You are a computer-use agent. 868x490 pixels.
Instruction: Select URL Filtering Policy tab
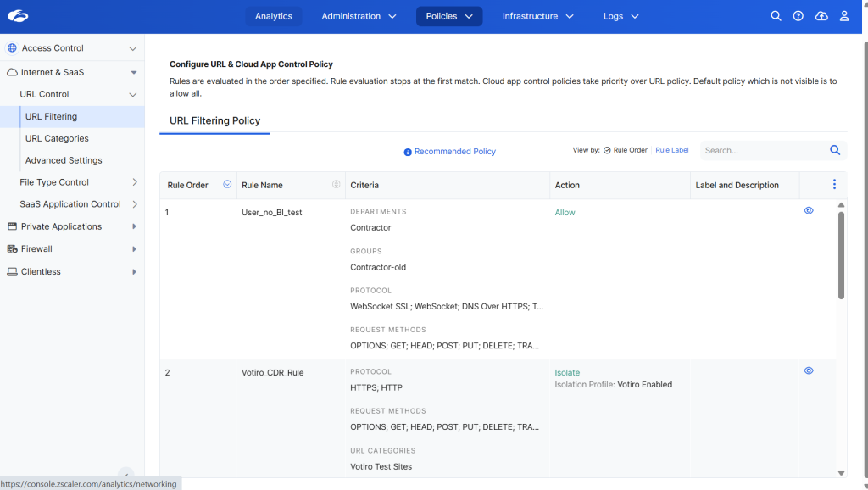[214, 120]
